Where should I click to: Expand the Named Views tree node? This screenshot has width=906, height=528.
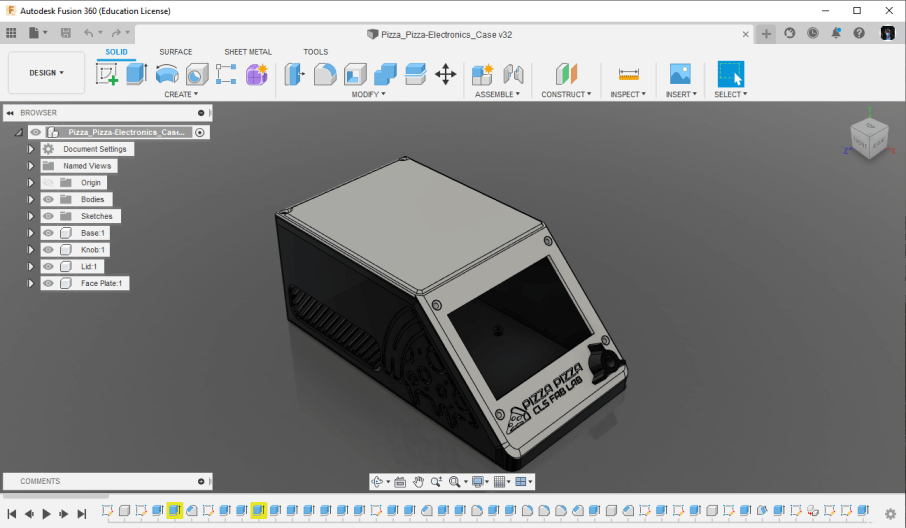tap(31, 166)
